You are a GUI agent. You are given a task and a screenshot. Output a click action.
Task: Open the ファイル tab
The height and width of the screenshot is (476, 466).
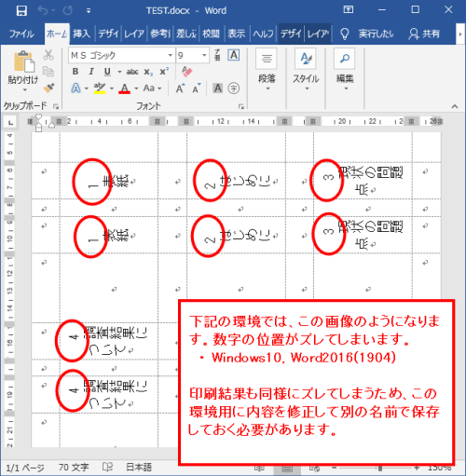pyautogui.click(x=21, y=34)
